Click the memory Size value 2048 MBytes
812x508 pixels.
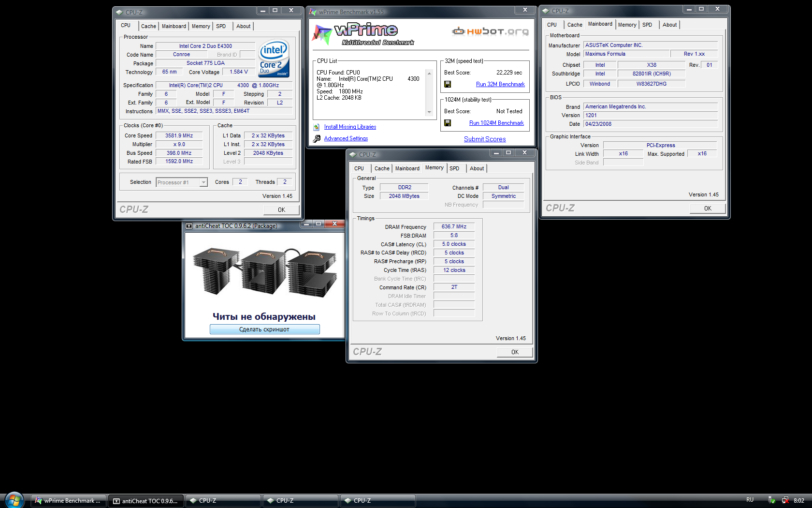coord(404,196)
